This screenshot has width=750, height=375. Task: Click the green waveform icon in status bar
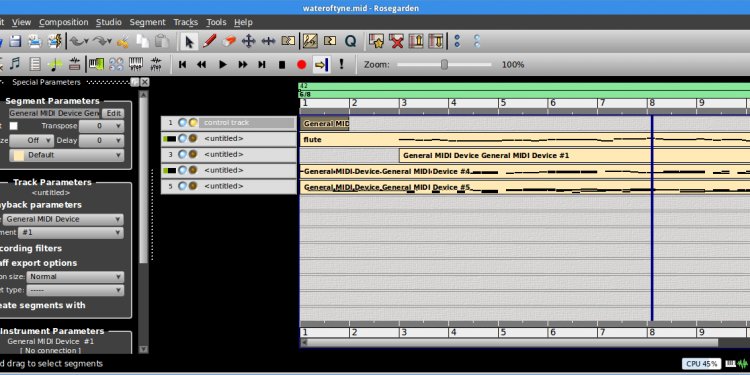[x=741, y=364]
